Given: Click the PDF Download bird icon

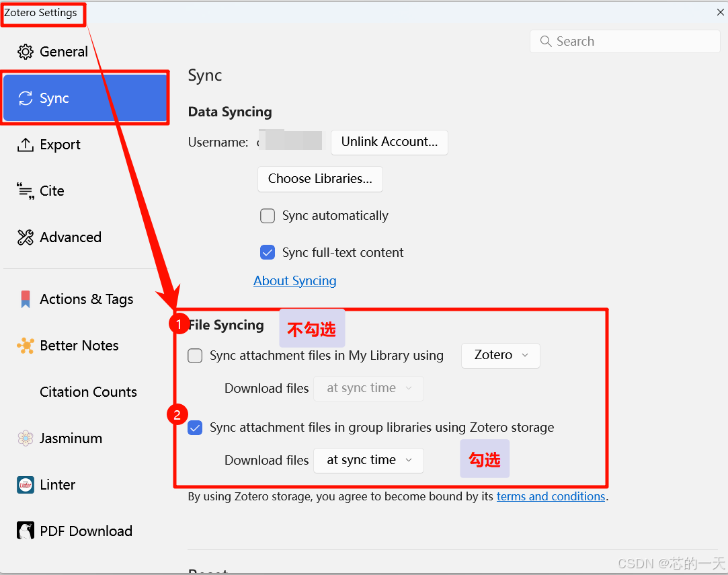Looking at the screenshot, I should point(25,531).
